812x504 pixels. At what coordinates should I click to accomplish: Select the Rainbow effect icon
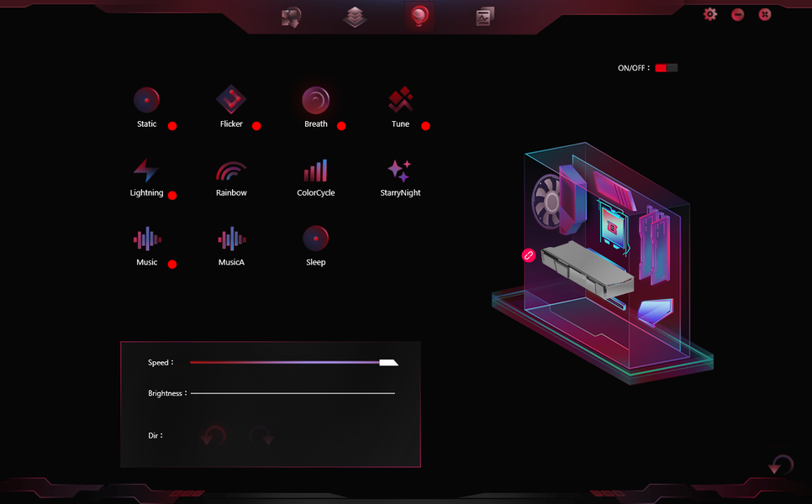[x=231, y=171]
